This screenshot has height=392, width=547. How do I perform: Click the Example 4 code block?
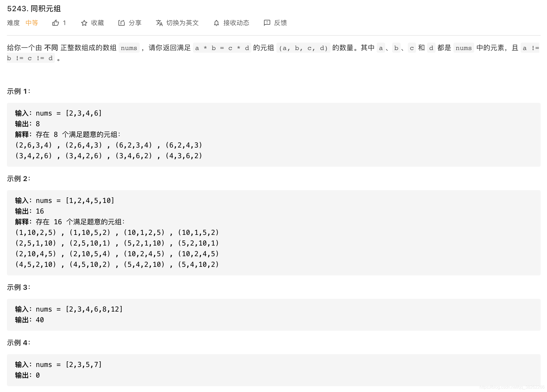(x=273, y=370)
